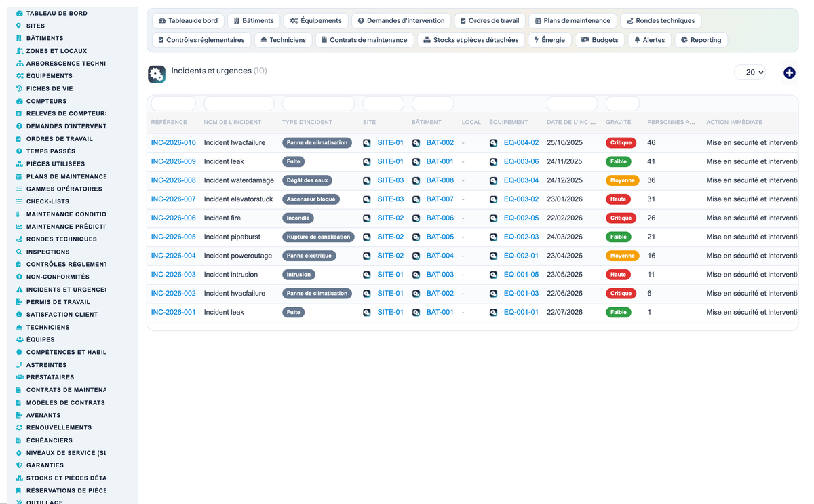Click the Référence column filter field
The image size is (814, 504).
174,104
